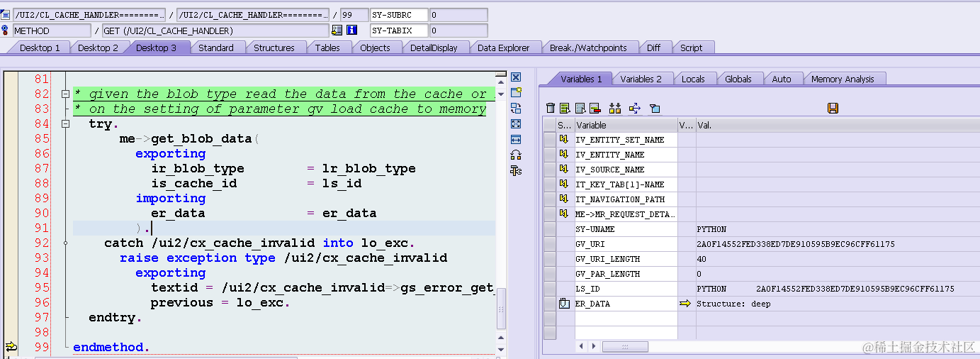Image resolution: width=980 pixels, height=359 pixels.
Task: Click the line number field showing 99
Action: coord(354,15)
